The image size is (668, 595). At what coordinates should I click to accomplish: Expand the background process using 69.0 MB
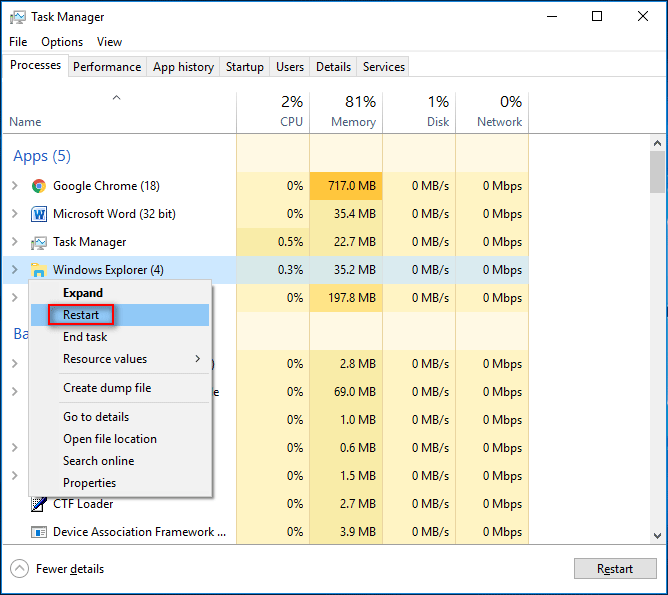point(15,392)
